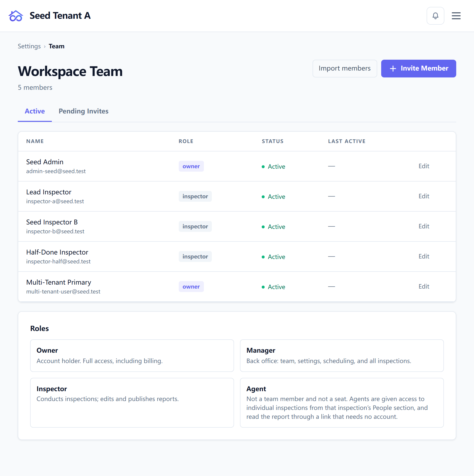
Task: Click the Lead Inspector name
Action: click(49, 192)
